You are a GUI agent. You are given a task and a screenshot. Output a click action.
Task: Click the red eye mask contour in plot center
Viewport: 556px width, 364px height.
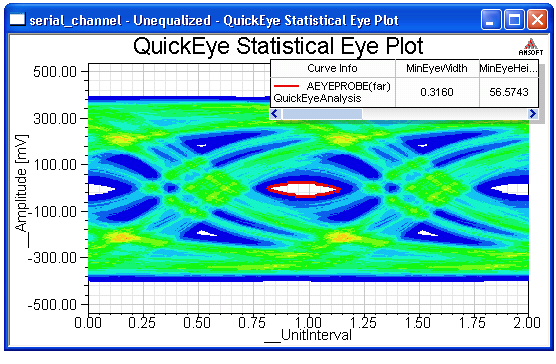(x=304, y=189)
